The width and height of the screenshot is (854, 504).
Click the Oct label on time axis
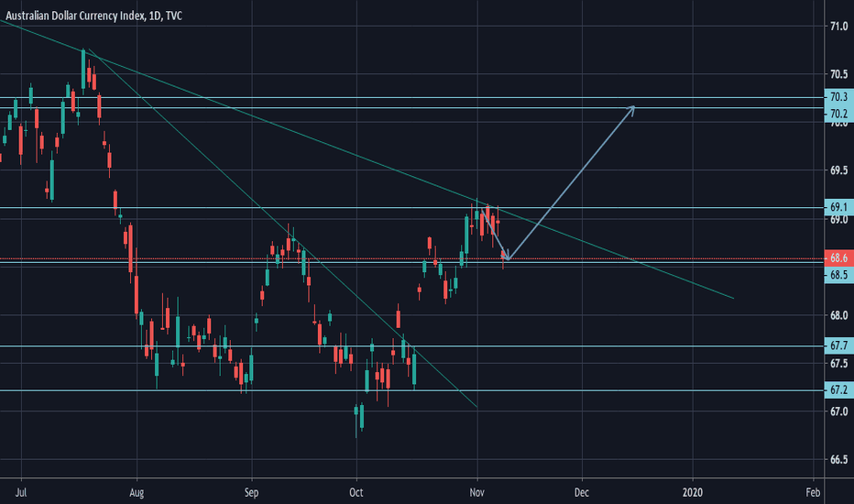click(356, 493)
